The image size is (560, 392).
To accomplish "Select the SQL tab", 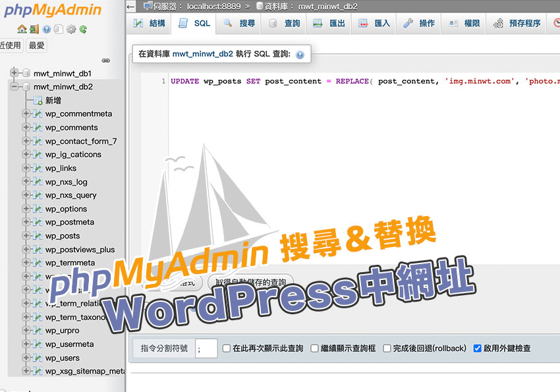I will pyautogui.click(x=194, y=24).
